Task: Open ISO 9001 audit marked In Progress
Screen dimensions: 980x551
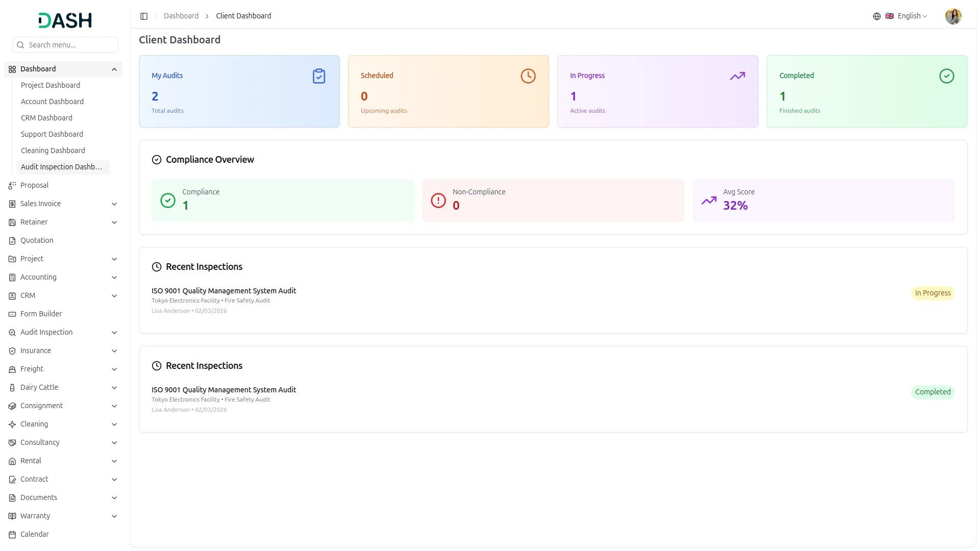Action: pos(224,291)
